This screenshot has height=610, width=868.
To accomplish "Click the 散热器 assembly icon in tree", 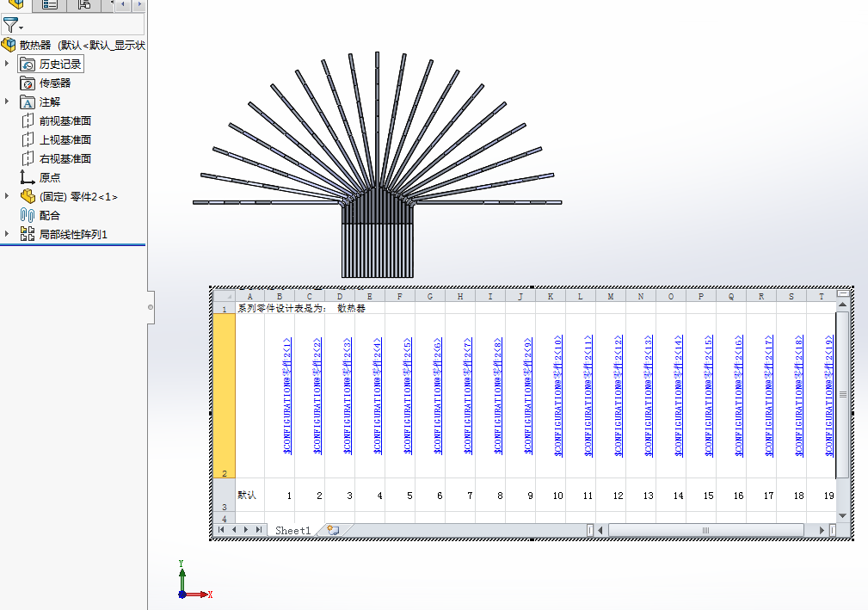I will click(9, 46).
